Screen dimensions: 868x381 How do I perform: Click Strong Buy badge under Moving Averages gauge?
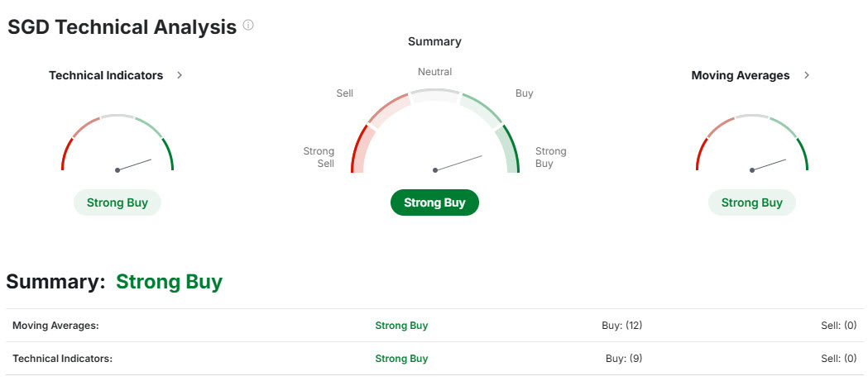(751, 202)
